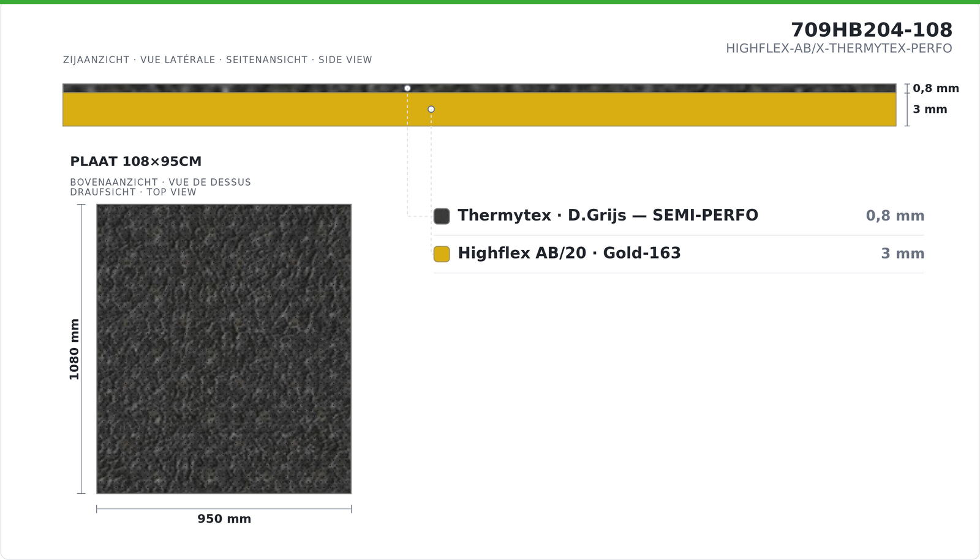Image resolution: width=980 pixels, height=560 pixels.
Task: Click the gold Highflex AB/20 color swatch
Action: 442,254
